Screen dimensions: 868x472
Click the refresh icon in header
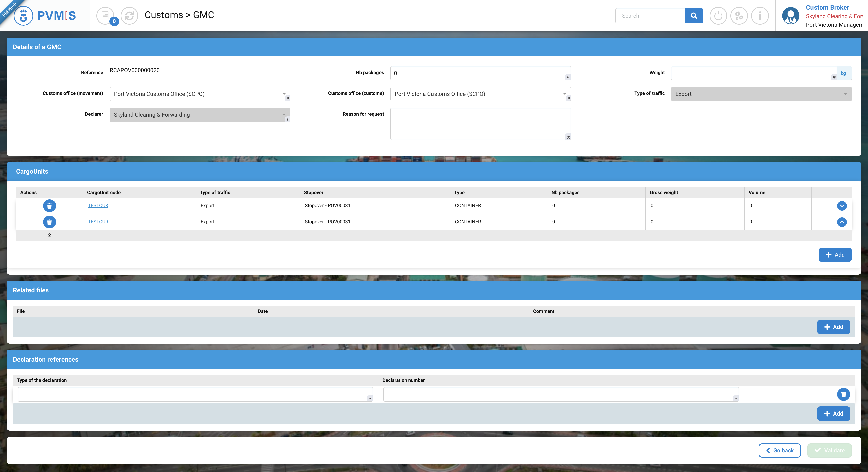129,16
